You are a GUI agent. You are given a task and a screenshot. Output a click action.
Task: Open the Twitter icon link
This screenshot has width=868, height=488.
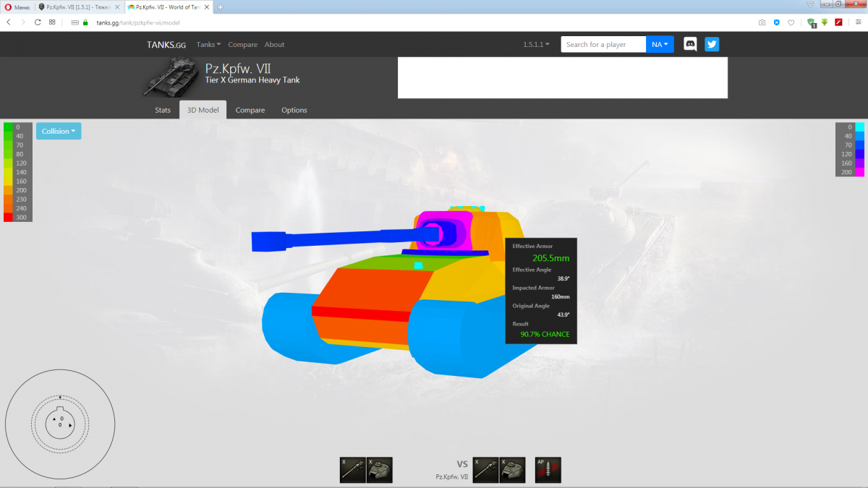pyautogui.click(x=712, y=44)
